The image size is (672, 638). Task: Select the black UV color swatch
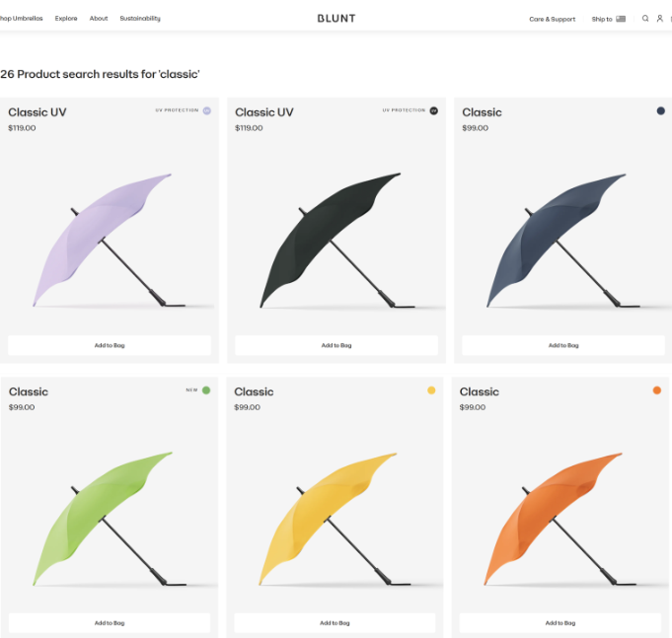coord(434,110)
